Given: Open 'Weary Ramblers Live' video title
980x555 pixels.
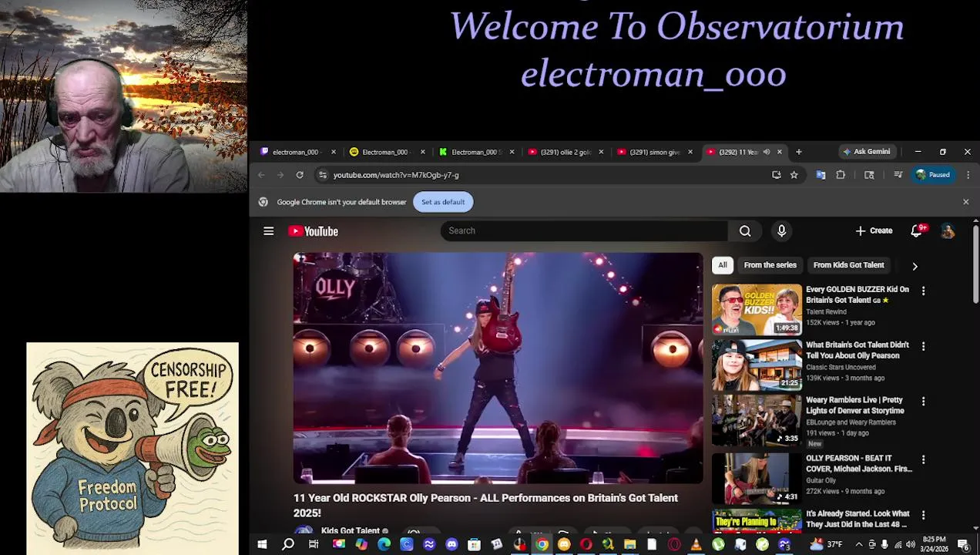Looking at the screenshot, I should coord(855,405).
